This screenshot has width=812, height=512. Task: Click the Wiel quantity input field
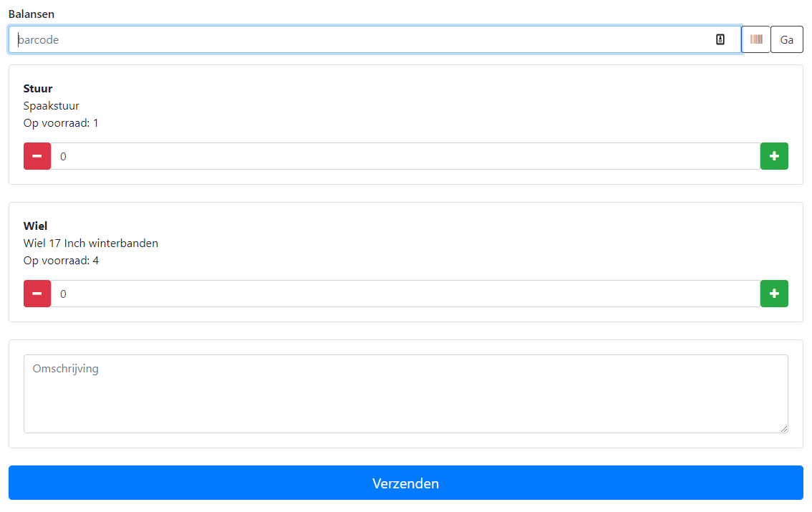[x=405, y=294]
